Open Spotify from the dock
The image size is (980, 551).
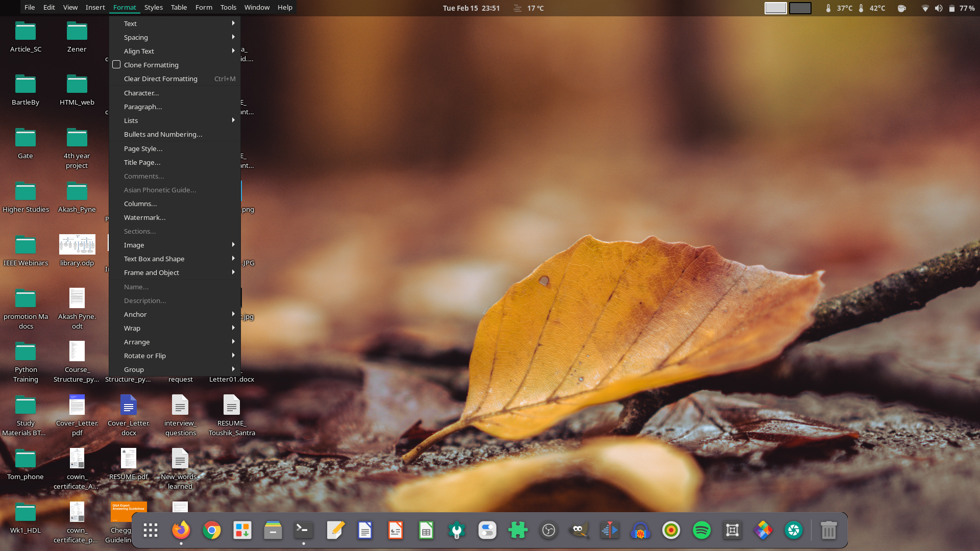[x=702, y=531]
